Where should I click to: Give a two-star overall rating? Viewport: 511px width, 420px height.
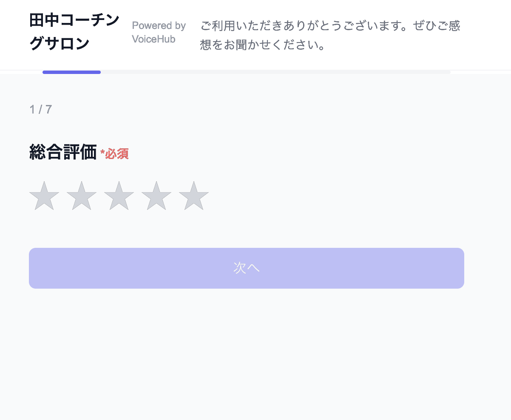click(82, 196)
